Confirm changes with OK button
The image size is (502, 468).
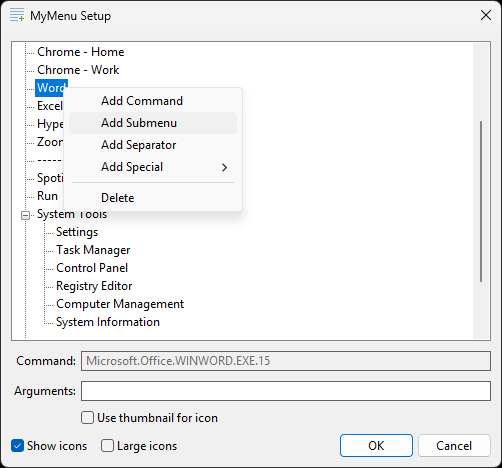[x=376, y=445]
